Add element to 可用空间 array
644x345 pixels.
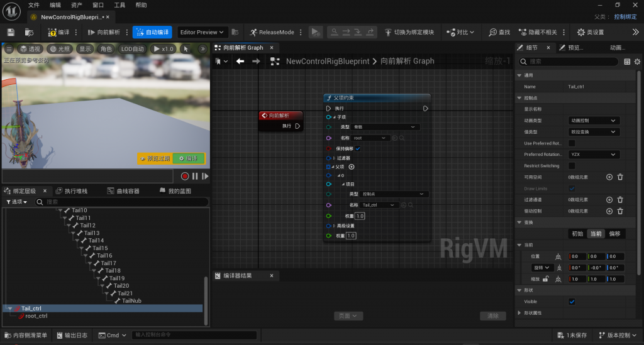[x=609, y=177]
